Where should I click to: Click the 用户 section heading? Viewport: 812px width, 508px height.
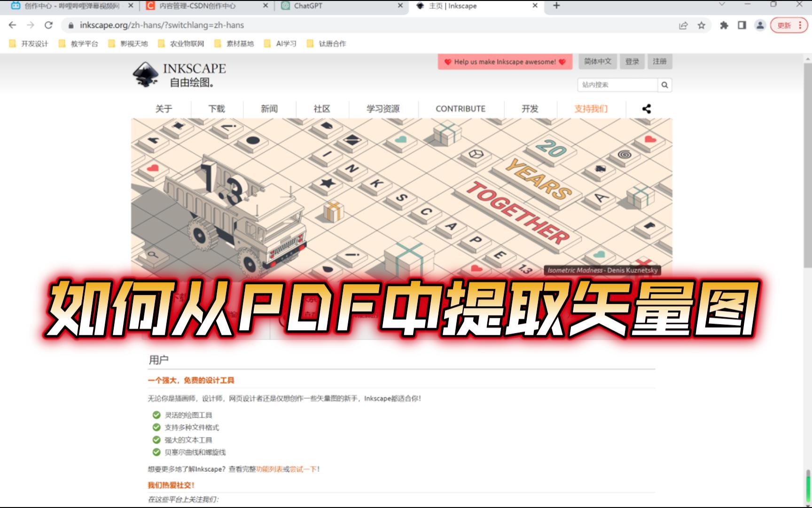(x=158, y=360)
